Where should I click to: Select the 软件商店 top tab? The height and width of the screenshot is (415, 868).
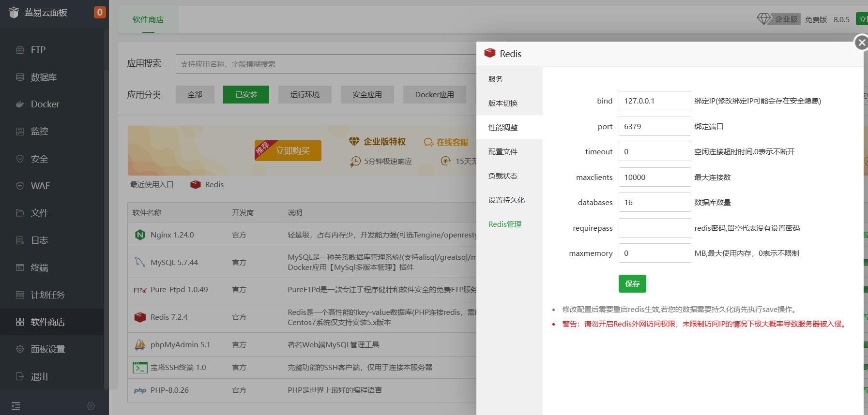point(148,19)
